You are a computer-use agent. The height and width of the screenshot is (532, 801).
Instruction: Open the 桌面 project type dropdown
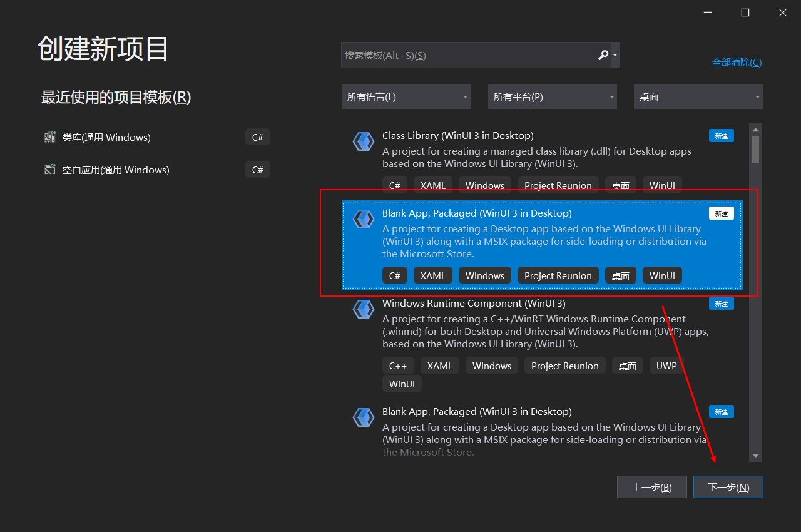(698, 97)
